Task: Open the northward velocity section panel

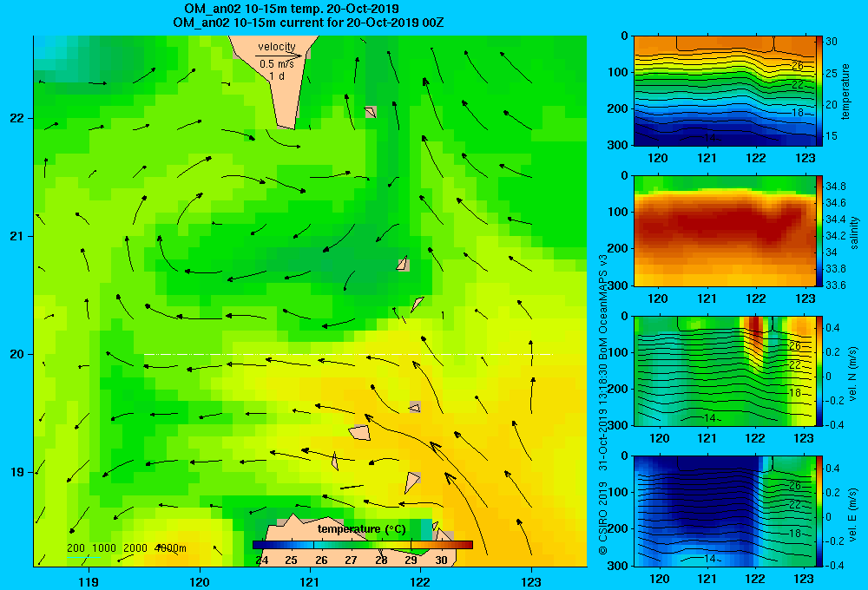Action: 724,371
